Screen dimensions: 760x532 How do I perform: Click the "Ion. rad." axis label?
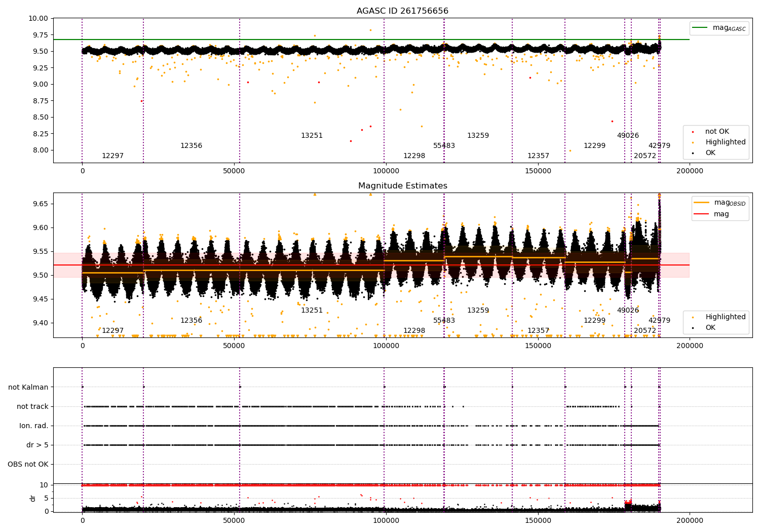click(34, 426)
